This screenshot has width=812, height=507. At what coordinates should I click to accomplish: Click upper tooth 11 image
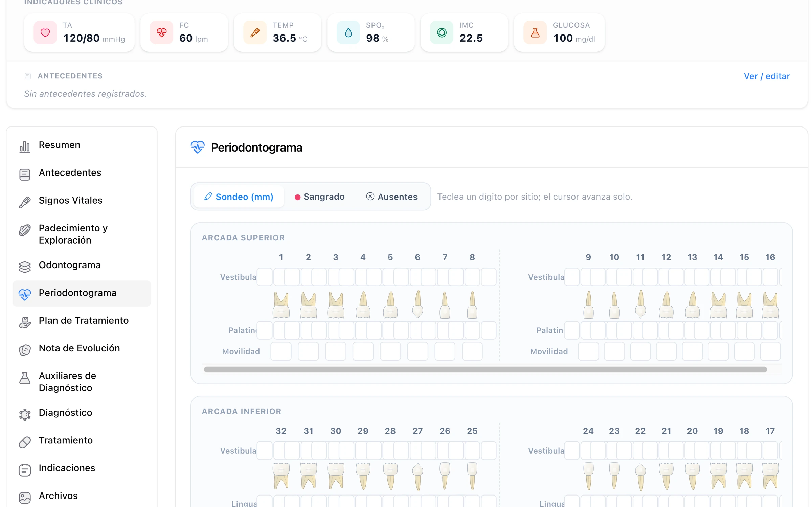pos(640,304)
